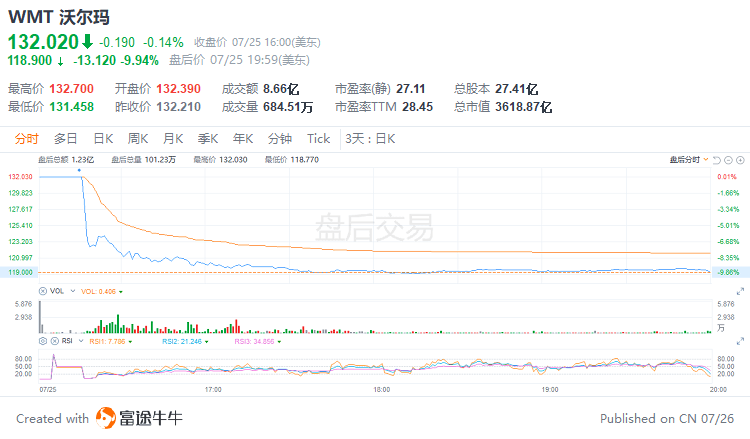Click the Futu Niuniu logo
Viewport: 750px width, 439px height.
(x=139, y=418)
